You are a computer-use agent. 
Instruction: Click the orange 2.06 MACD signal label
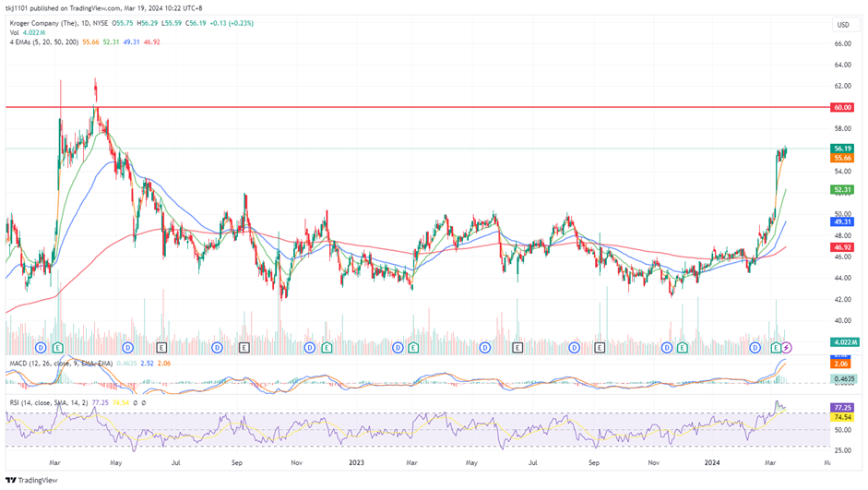pos(842,364)
